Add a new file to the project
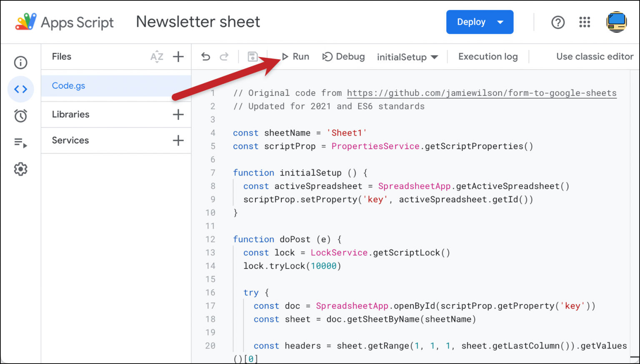This screenshot has height=364, width=640. coord(178,57)
